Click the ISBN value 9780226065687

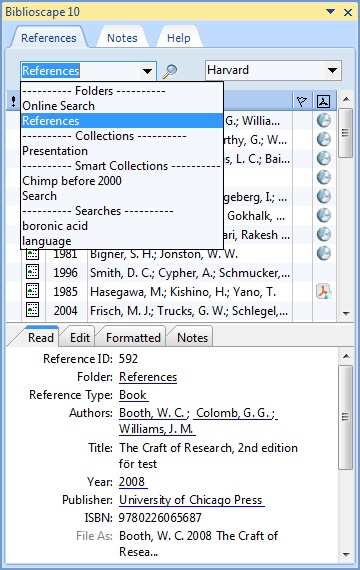[160, 517]
